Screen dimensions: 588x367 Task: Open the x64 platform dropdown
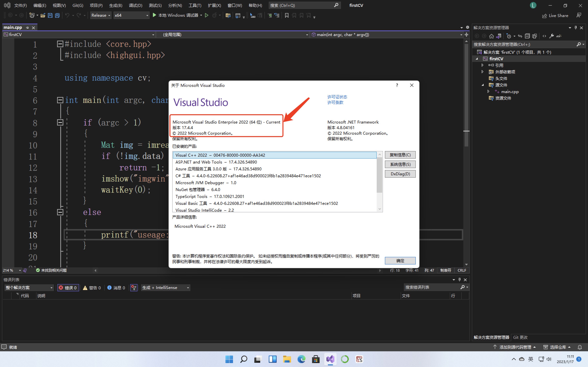[x=131, y=15]
